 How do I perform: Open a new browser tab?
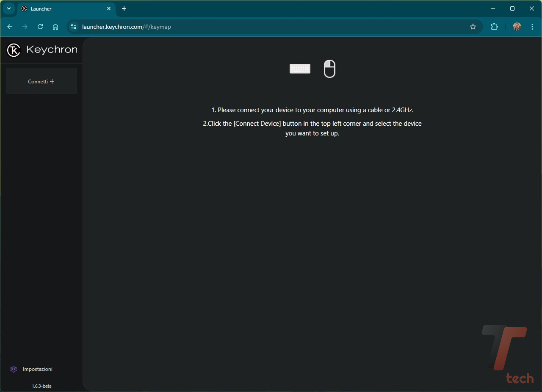coord(124,8)
